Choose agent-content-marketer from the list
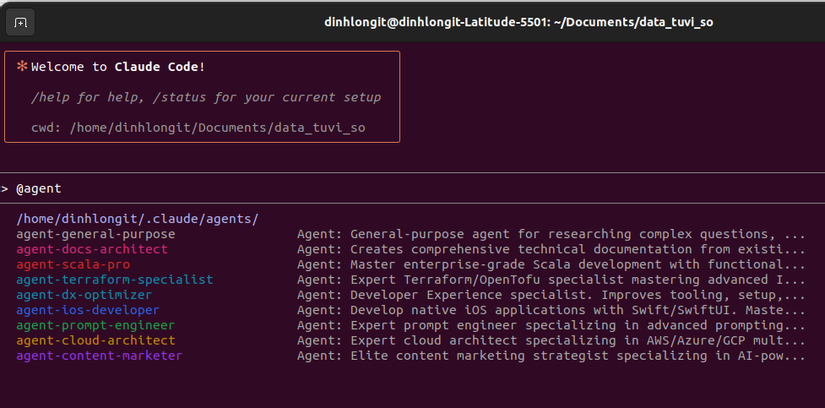 pos(99,356)
